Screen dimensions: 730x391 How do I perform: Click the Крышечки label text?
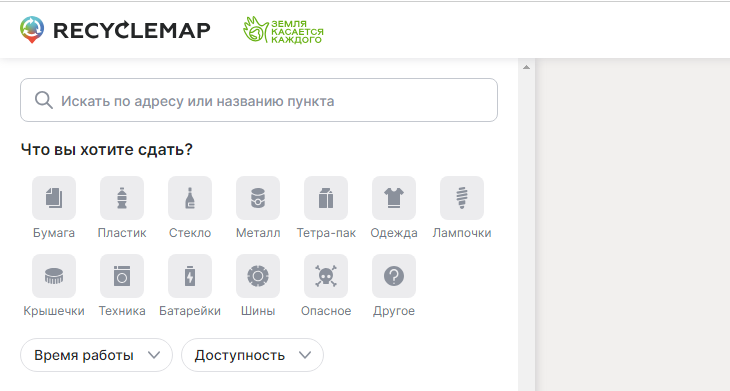point(54,311)
